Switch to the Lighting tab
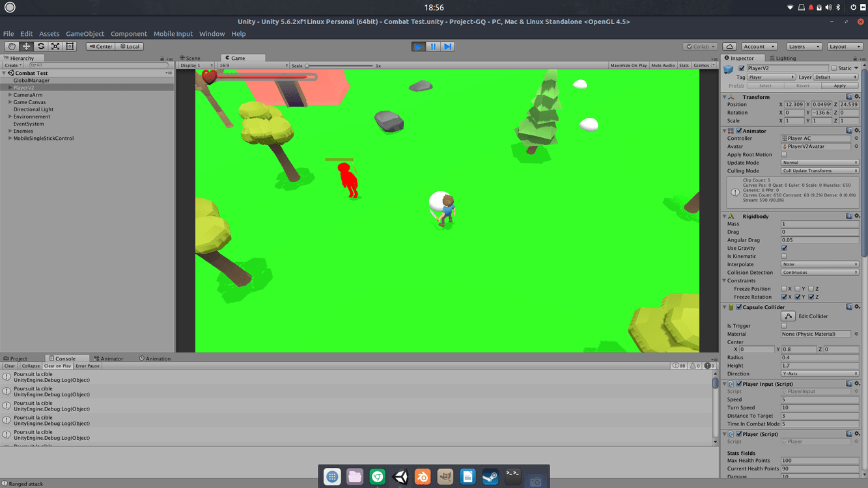Viewport: 868px width, 488px height. pos(781,58)
